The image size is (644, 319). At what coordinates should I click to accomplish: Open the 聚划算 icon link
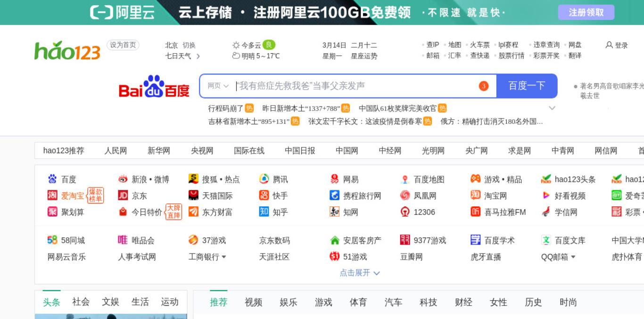[66, 212]
